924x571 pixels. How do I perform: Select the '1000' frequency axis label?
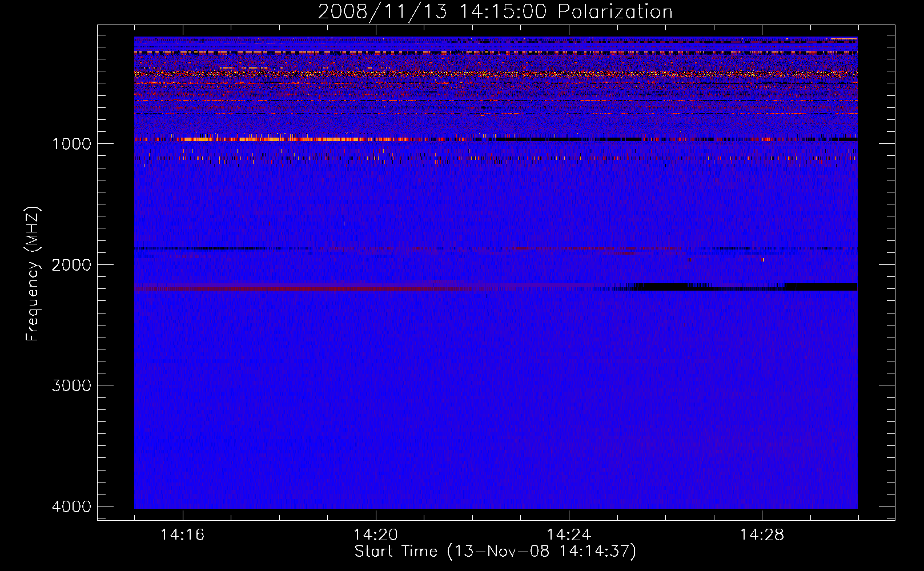tap(71, 144)
